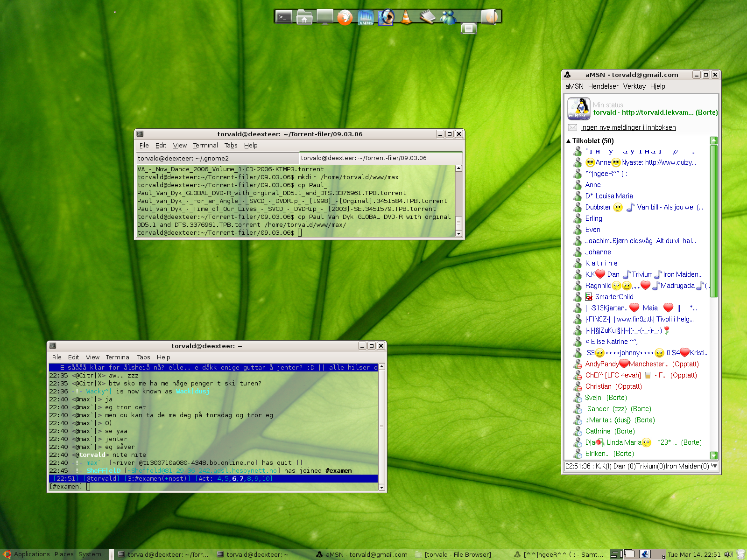Open SmarterChild contact in list
Image resolution: width=747 pixels, height=560 pixels.
(x=614, y=297)
